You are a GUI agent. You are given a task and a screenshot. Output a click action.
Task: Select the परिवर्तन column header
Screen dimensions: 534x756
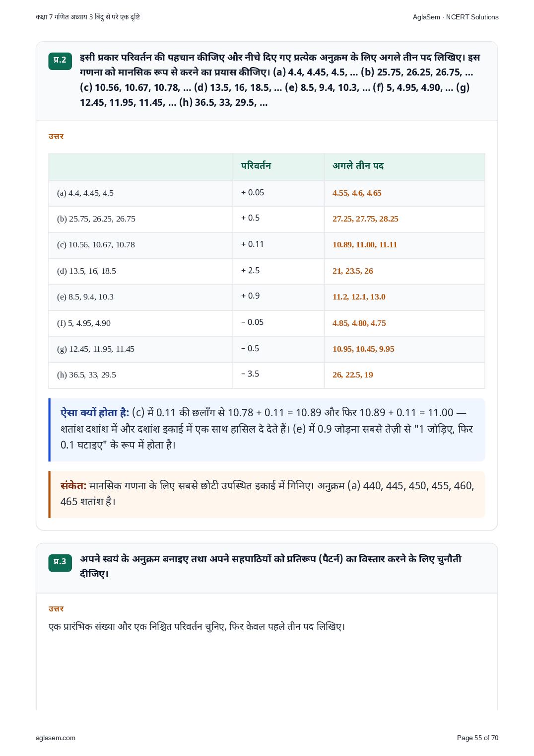click(278, 167)
